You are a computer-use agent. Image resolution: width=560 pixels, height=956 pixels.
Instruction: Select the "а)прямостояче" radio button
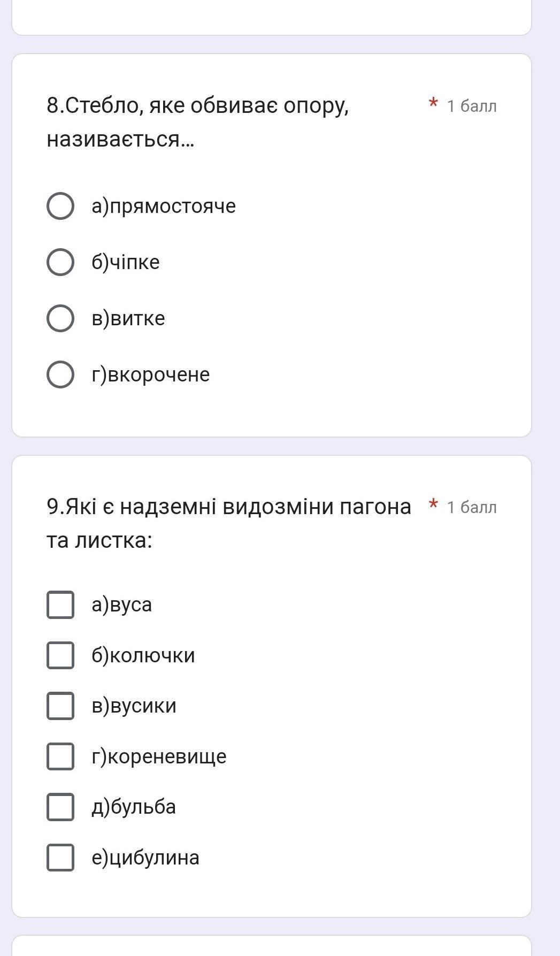click(60, 206)
